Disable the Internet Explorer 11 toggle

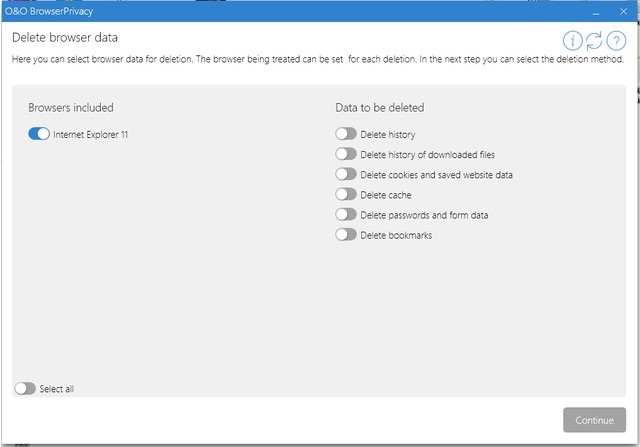[39, 134]
